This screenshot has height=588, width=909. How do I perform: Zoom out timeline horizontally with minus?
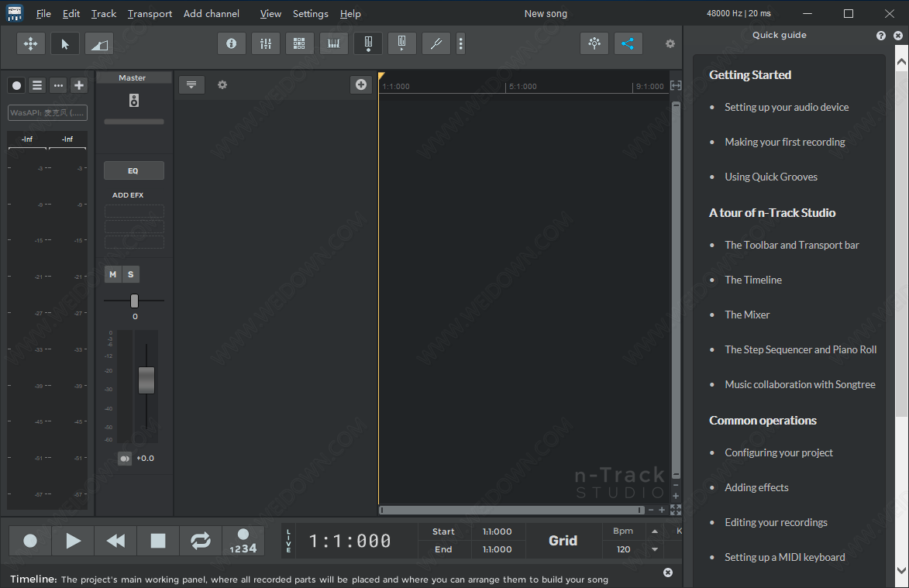point(651,510)
